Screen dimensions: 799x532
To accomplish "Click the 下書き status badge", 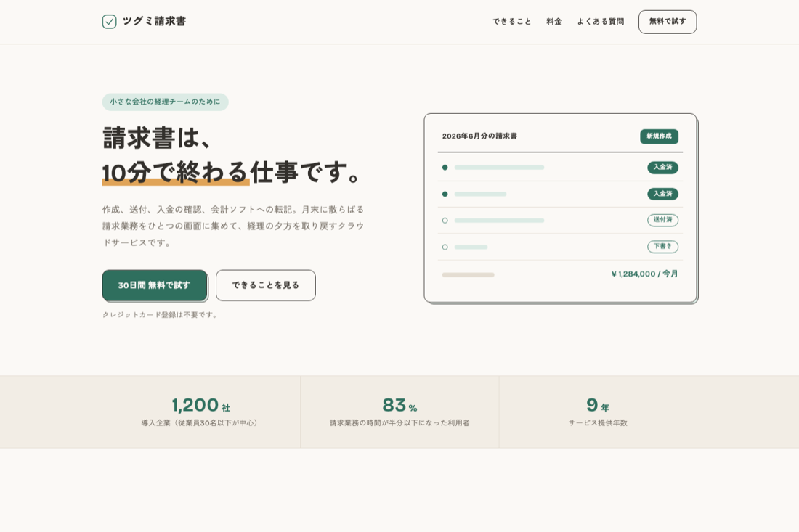I will pos(662,246).
